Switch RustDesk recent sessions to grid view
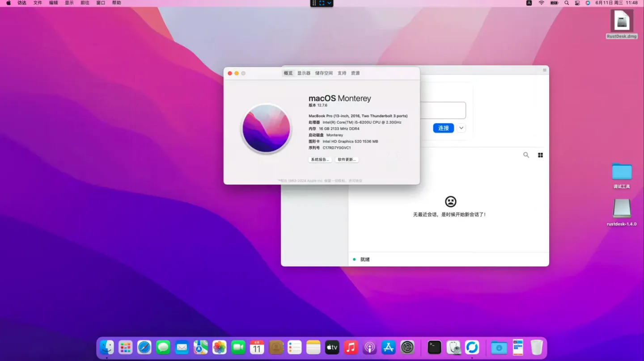Viewport: 644px width, 361px height. 540,155
